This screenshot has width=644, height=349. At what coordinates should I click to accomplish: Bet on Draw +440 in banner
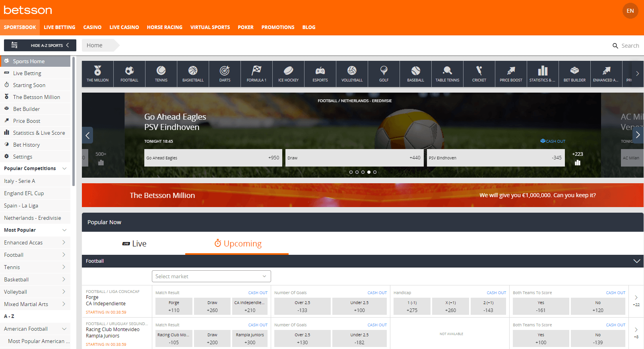tap(354, 158)
